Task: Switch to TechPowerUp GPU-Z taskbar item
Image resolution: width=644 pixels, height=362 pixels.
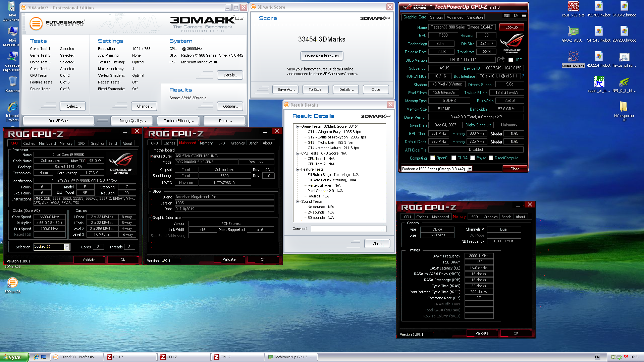Action: click(x=291, y=357)
